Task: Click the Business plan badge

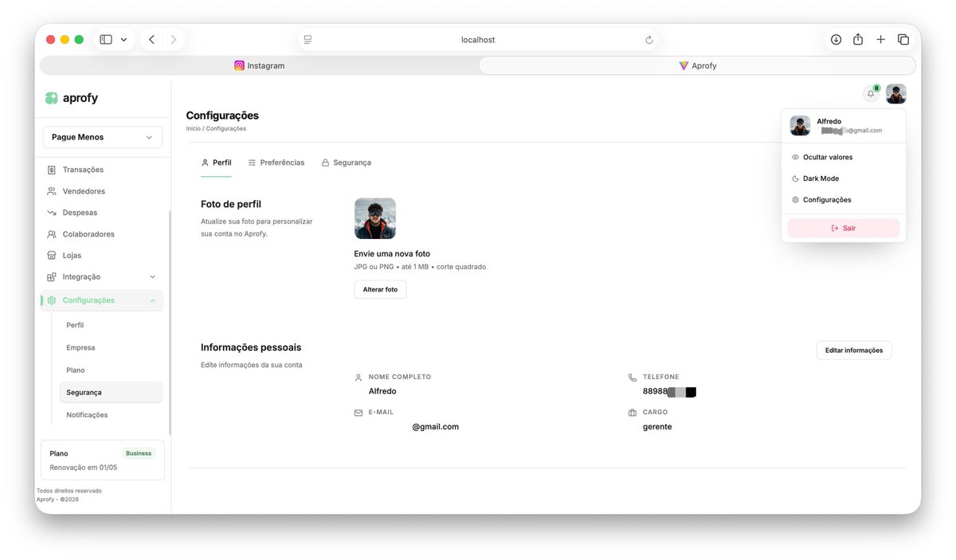Action: point(139,453)
